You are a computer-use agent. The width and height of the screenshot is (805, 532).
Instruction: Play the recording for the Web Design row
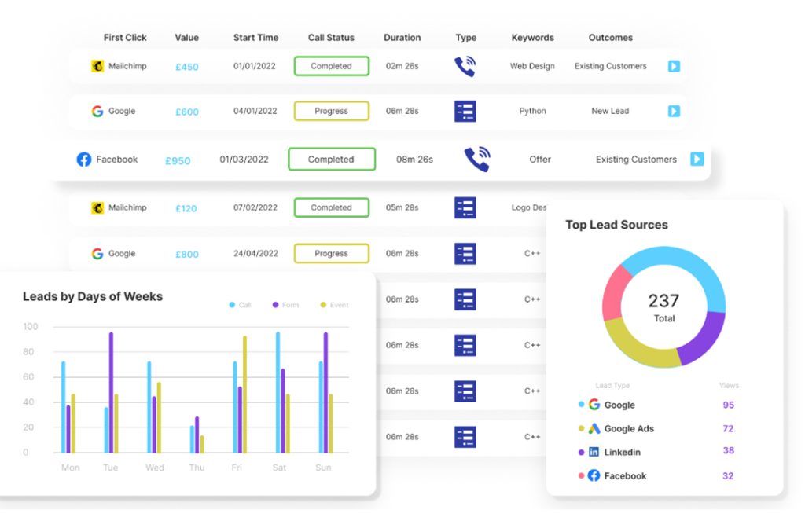point(674,67)
